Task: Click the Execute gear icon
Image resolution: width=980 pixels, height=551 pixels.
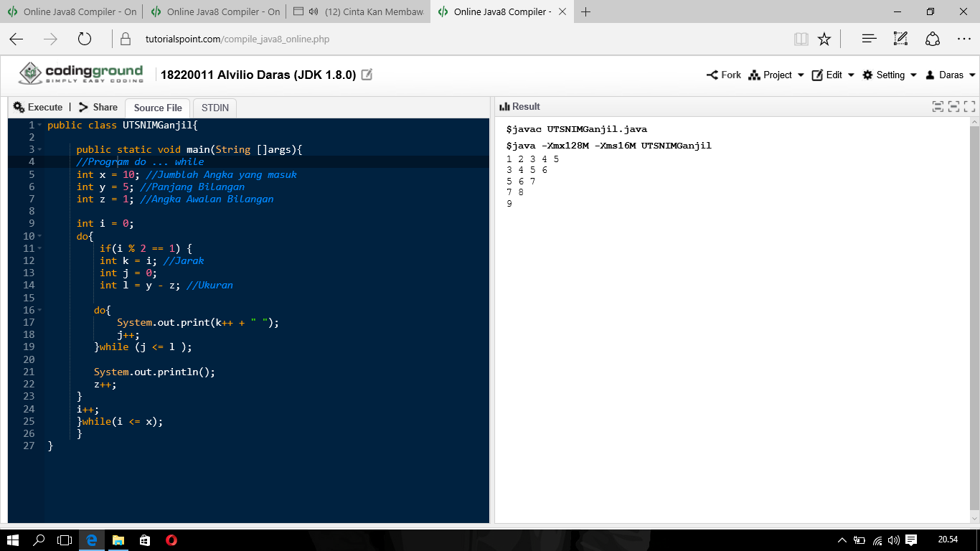Action: tap(19, 107)
